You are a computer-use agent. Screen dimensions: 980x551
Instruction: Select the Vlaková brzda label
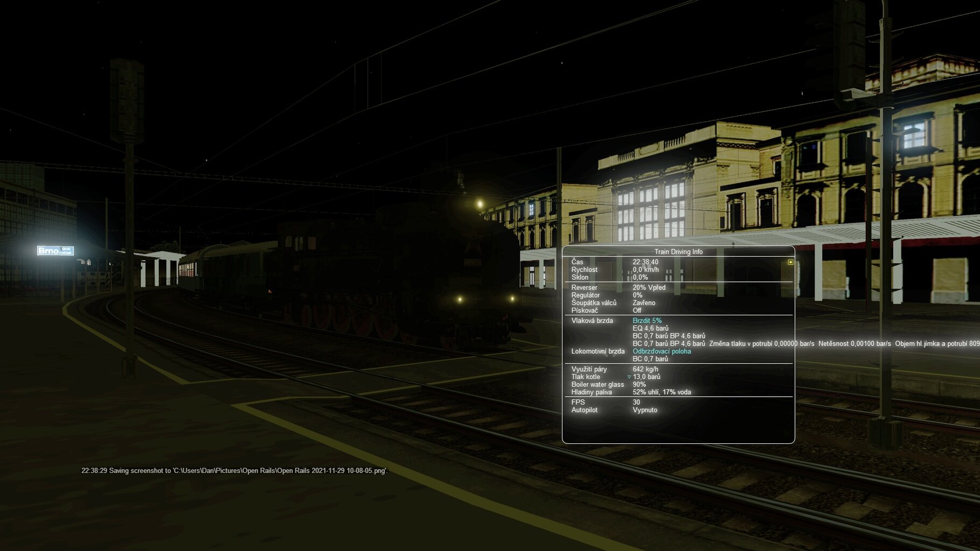[592, 321]
